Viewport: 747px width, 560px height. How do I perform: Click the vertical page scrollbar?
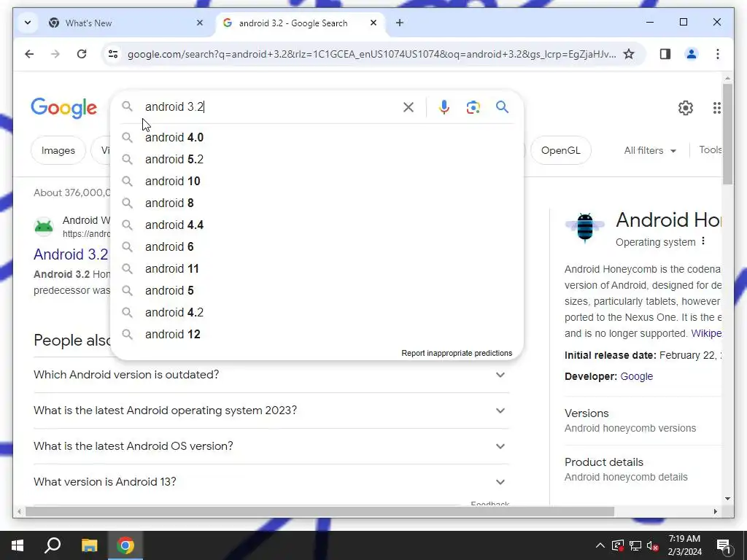(727, 134)
